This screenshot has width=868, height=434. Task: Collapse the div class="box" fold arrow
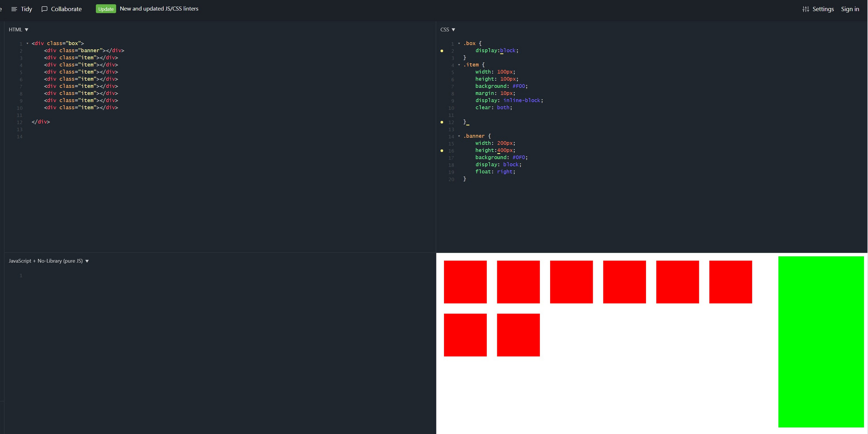[28, 44]
